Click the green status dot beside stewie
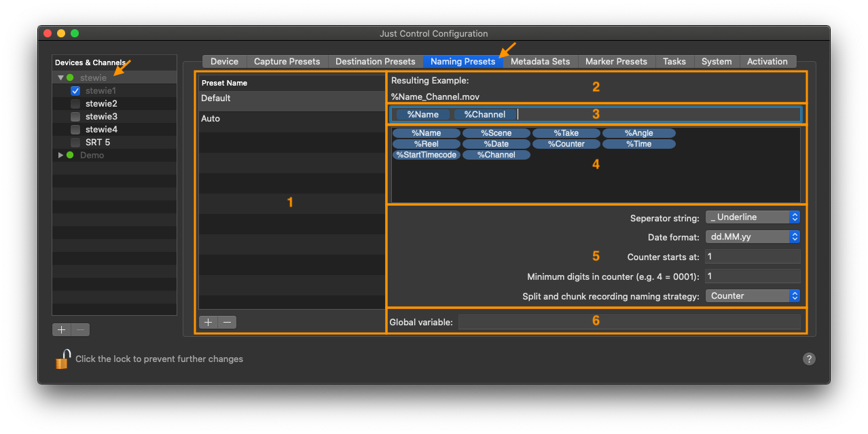This screenshot has width=868, height=434. pyautogui.click(x=70, y=77)
